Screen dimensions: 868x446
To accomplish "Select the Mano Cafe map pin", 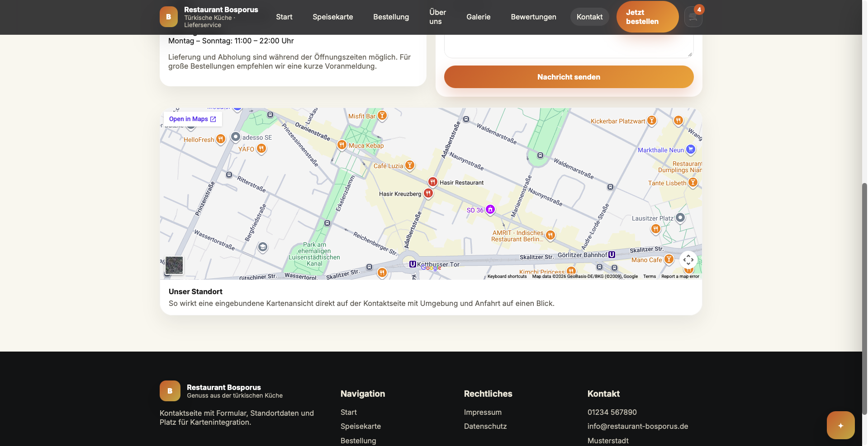I will [x=669, y=259].
